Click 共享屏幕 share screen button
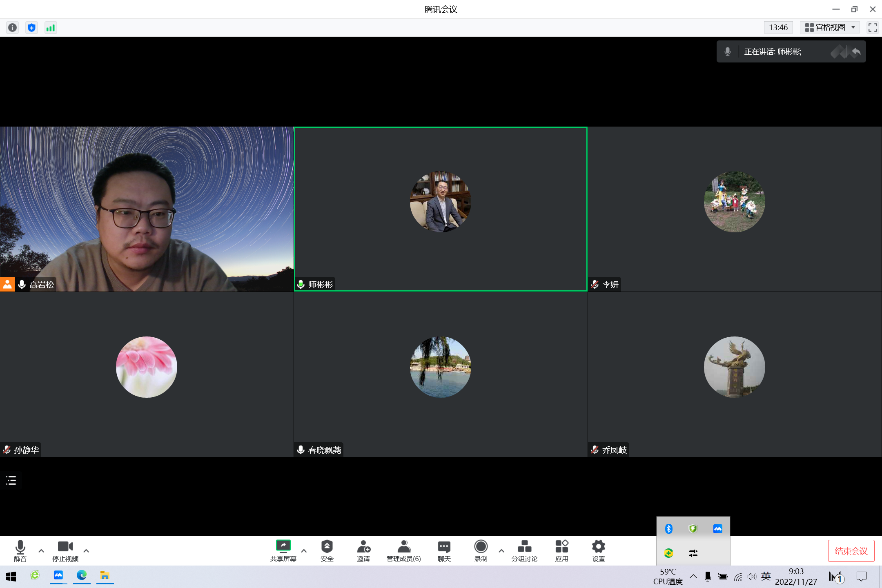 pos(283,550)
